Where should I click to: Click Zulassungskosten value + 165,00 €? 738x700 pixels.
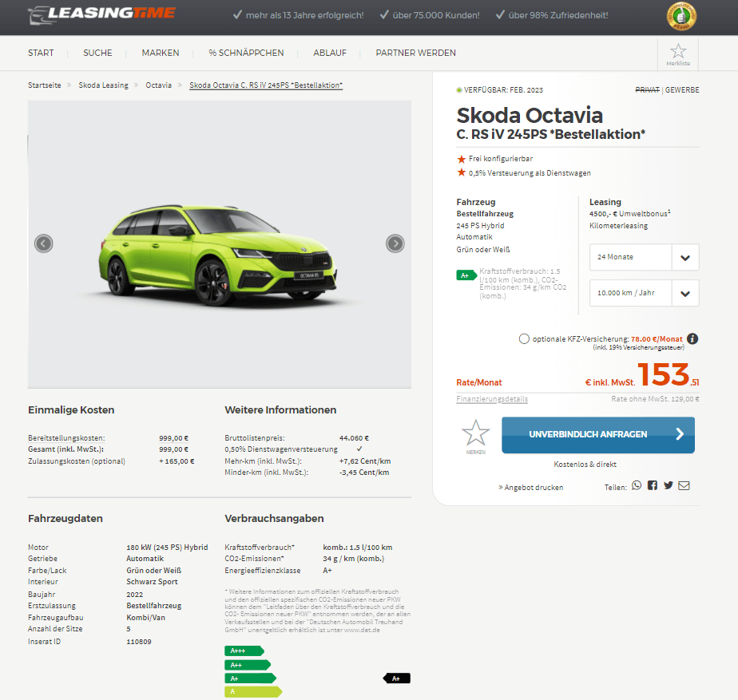click(x=177, y=461)
